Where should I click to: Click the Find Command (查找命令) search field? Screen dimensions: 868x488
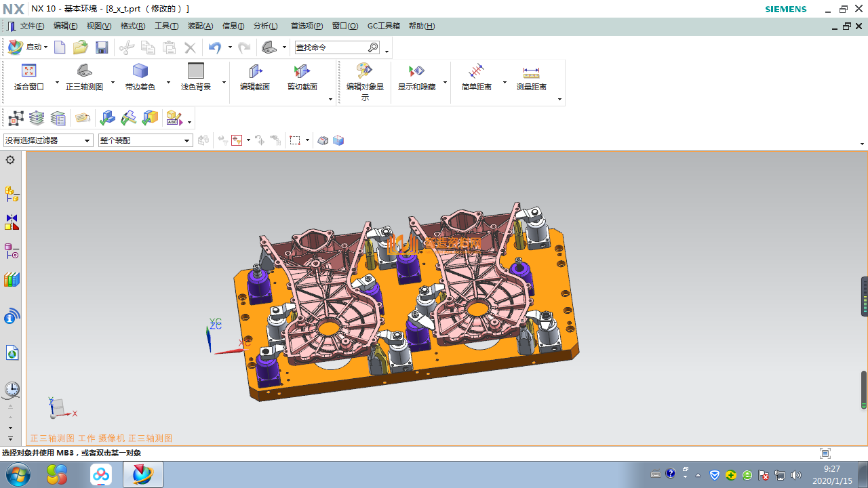tap(331, 47)
